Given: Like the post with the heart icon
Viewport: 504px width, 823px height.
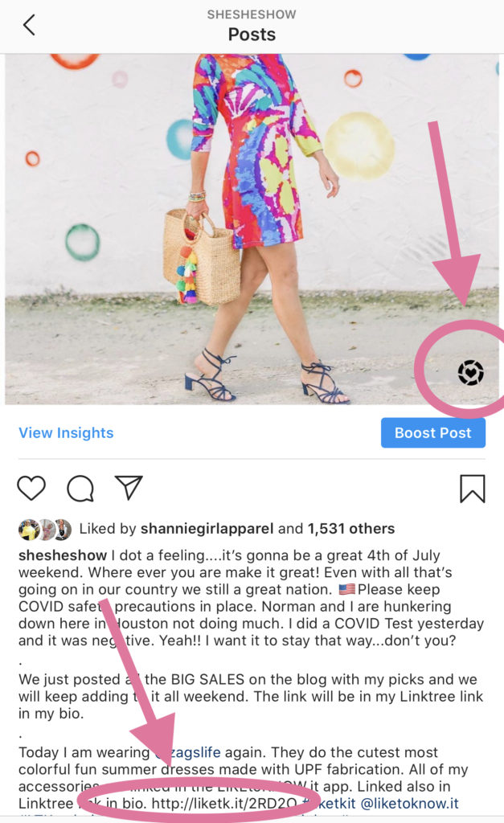Looking at the screenshot, I should tap(31, 488).
